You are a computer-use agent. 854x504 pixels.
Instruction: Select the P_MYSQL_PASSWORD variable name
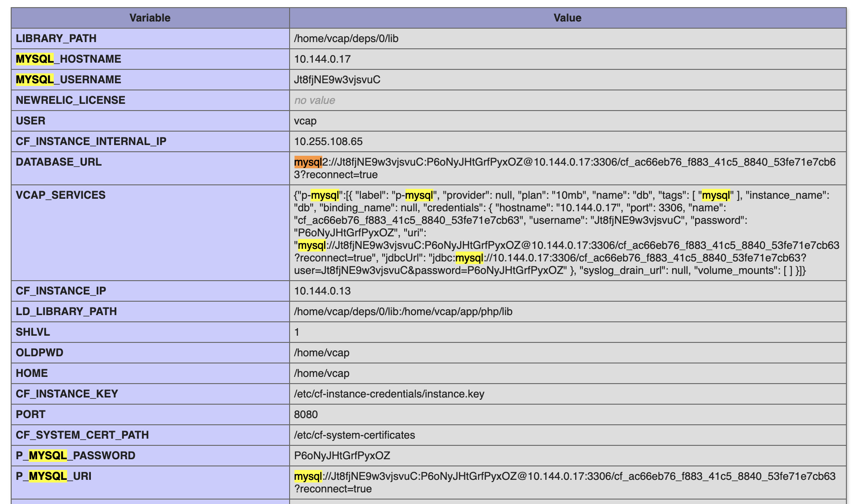tap(76, 456)
